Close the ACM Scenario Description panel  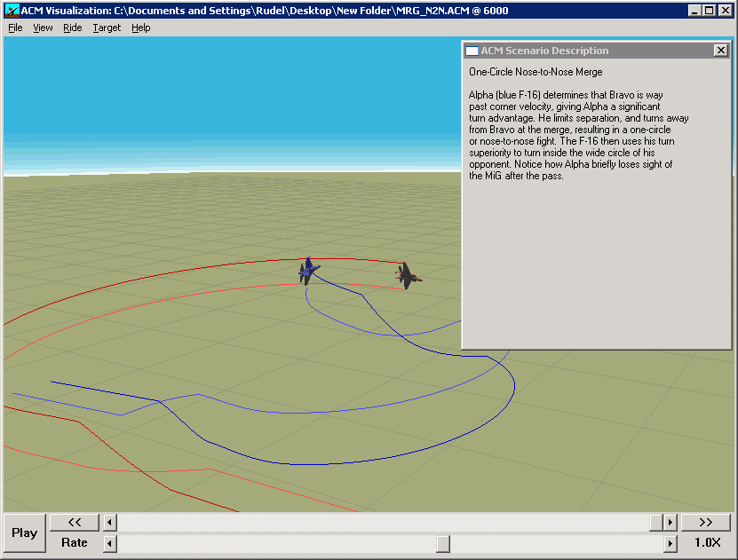(x=720, y=51)
